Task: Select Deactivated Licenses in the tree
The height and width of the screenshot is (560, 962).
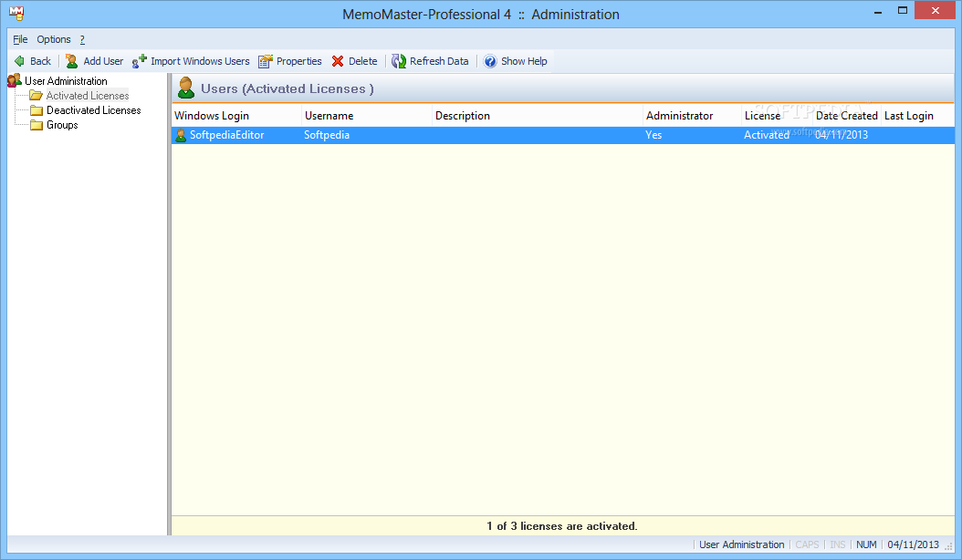Action: (x=94, y=110)
